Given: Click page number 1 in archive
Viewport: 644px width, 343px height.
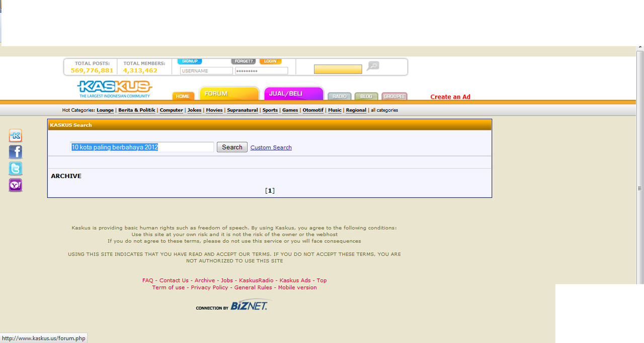Looking at the screenshot, I should [270, 191].
